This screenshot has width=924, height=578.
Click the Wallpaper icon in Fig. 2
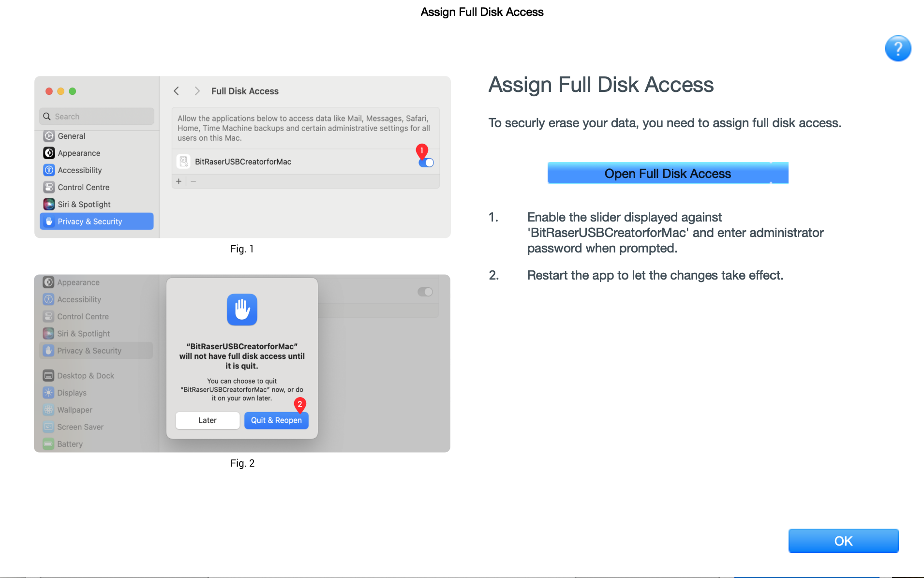click(x=48, y=410)
